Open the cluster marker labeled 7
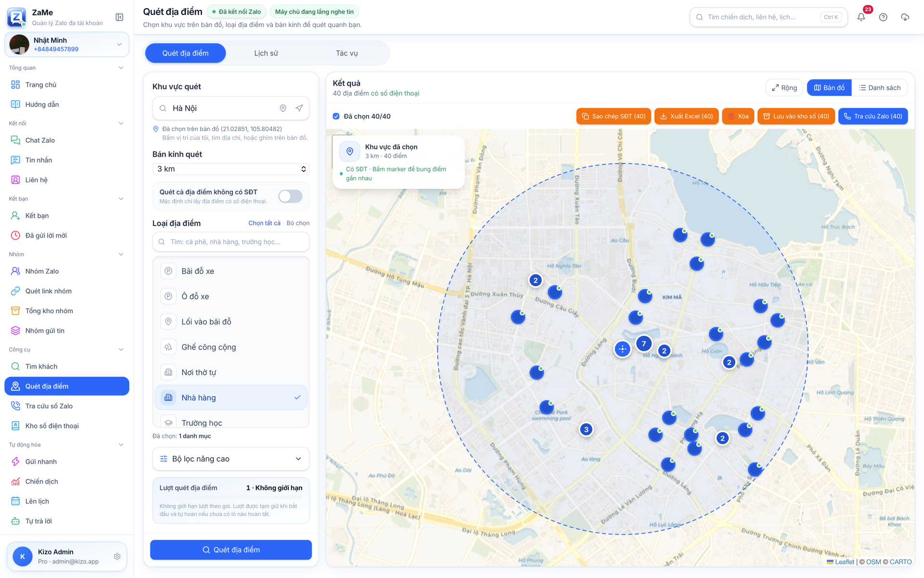This screenshot has width=924, height=578. click(643, 343)
